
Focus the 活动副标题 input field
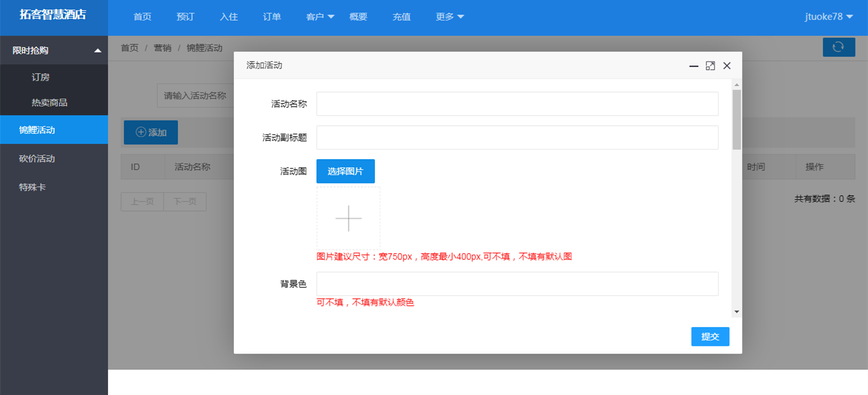(x=517, y=137)
